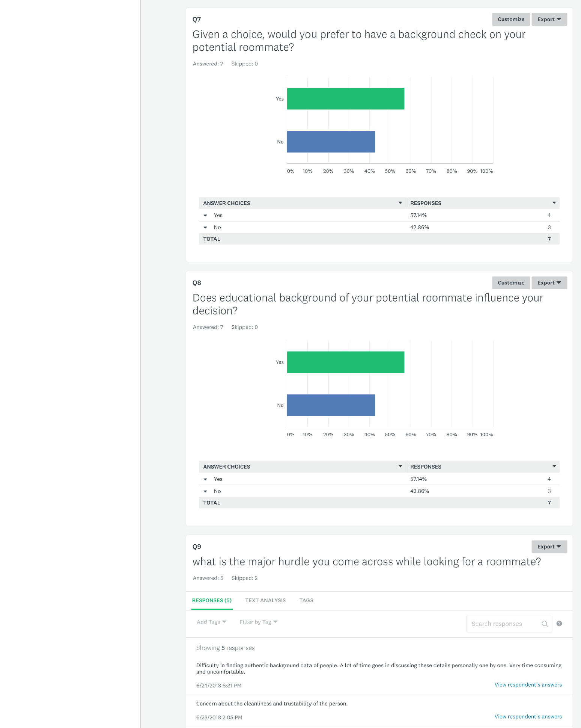The height and width of the screenshot is (728, 581).
Task: Open the Export dropdown for Q7
Action: pos(549,20)
